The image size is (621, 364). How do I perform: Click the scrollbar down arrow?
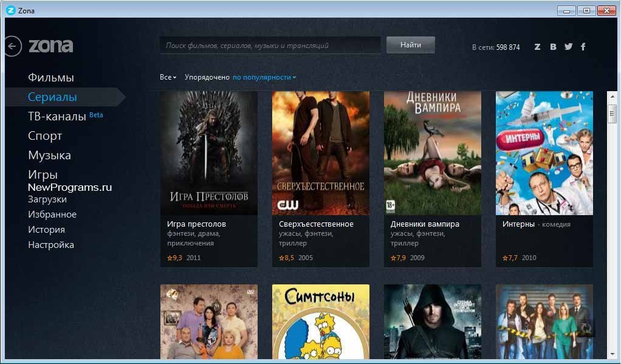click(x=612, y=353)
